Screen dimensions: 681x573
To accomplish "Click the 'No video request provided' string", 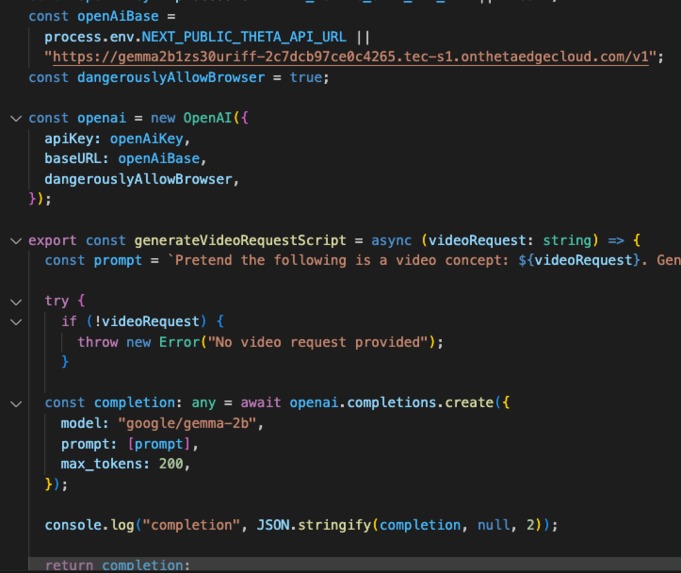I will (x=318, y=342).
